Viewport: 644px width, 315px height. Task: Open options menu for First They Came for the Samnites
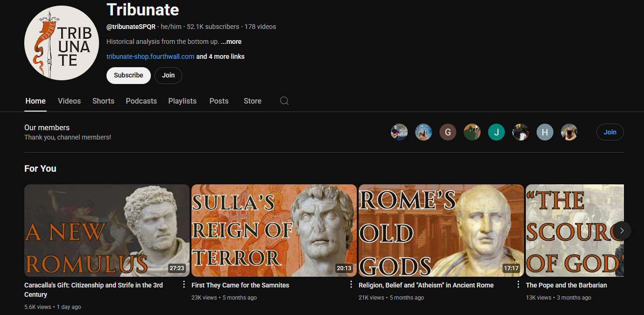point(351,284)
